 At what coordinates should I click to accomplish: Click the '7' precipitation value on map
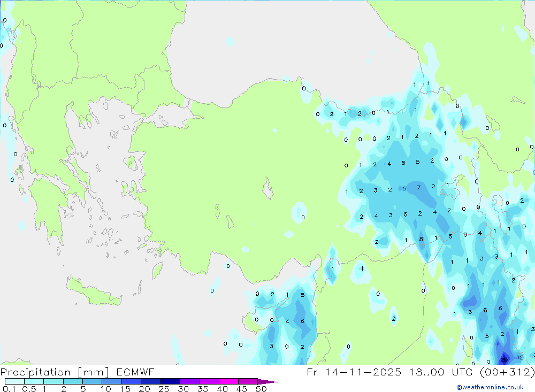pyautogui.click(x=419, y=187)
